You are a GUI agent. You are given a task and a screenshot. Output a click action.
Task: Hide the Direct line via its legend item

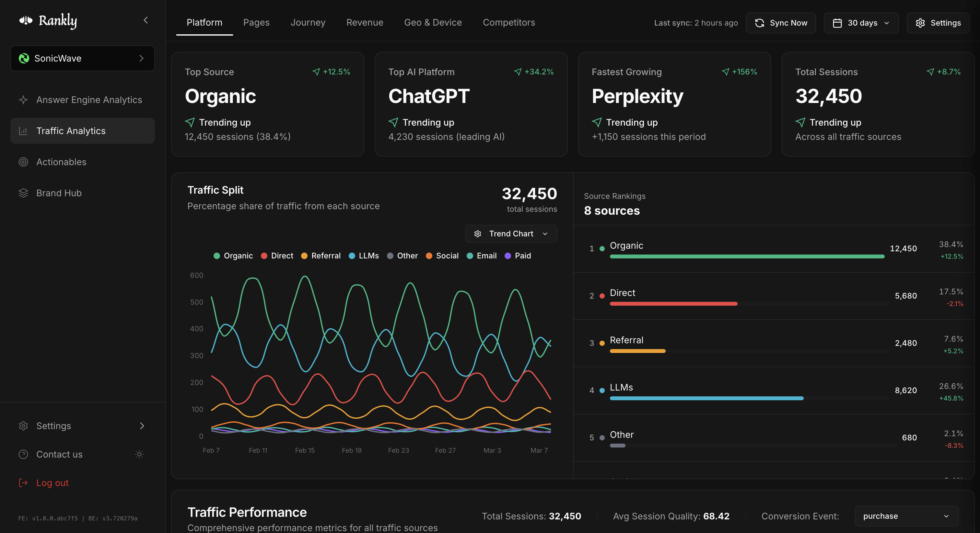[277, 255]
